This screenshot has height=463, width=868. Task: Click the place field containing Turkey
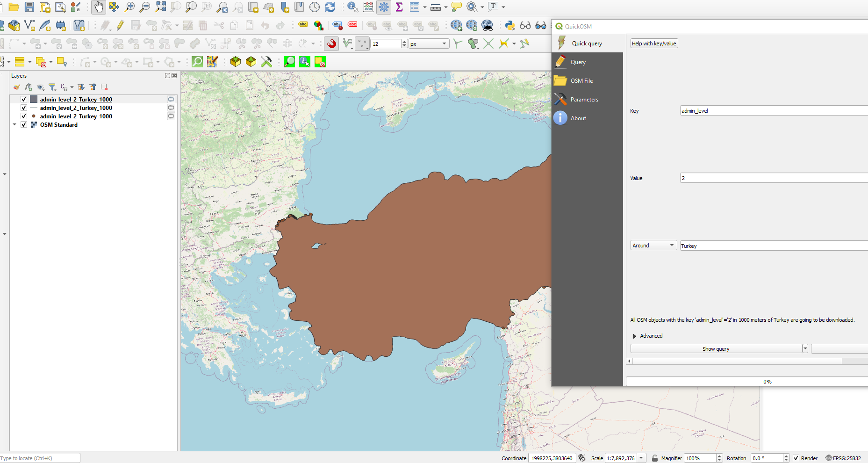(x=774, y=246)
